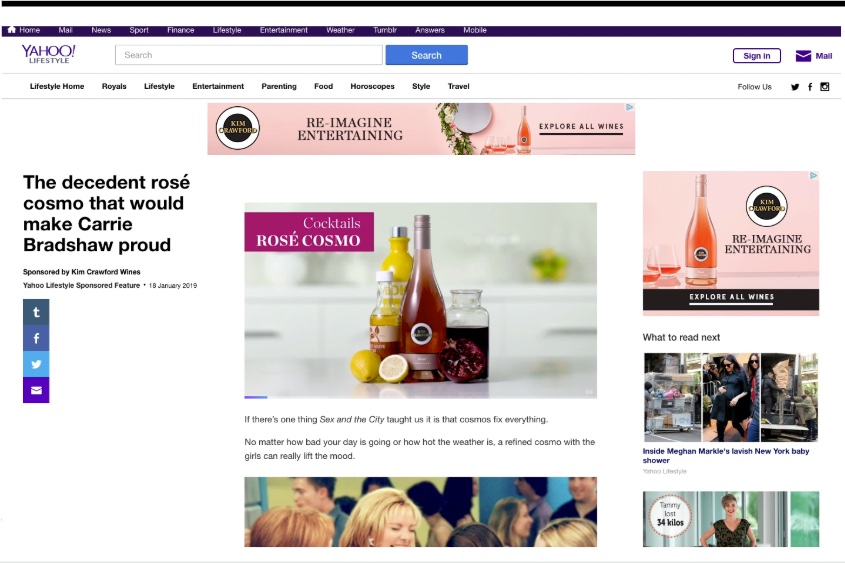Image resolution: width=845 pixels, height=563 pixels.
Task: Open Tumblr in top navigation bar
Action: tap(385, 30)
